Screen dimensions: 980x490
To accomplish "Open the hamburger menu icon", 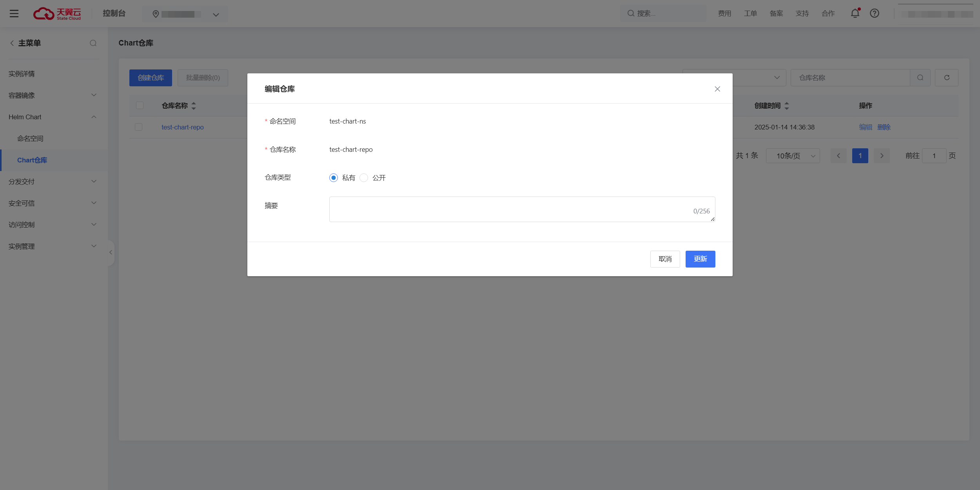I will point(14,14).
